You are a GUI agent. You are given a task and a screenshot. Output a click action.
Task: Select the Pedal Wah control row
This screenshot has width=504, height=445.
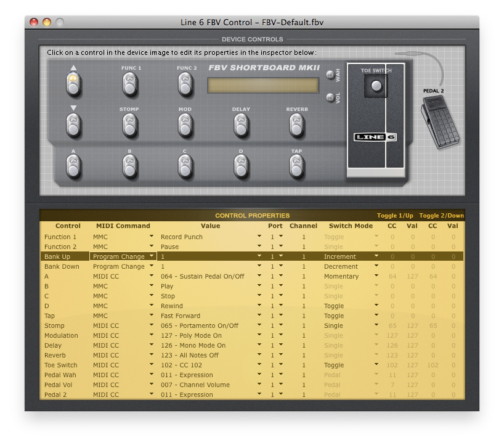coord(252,375)
